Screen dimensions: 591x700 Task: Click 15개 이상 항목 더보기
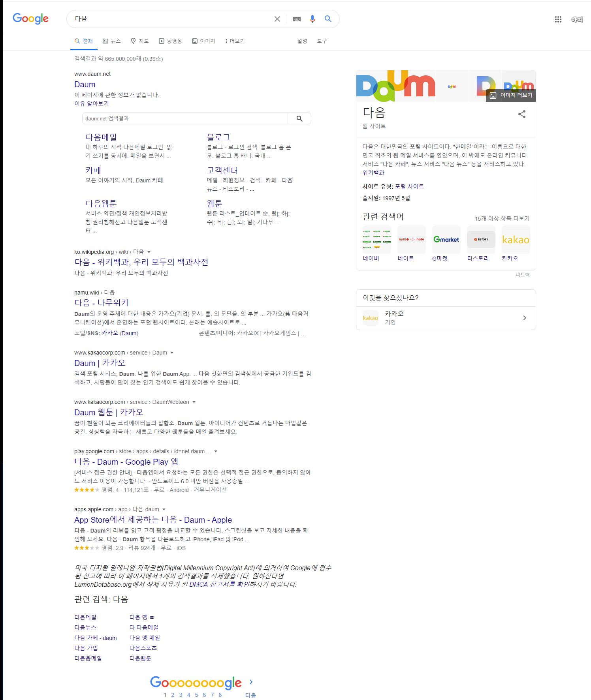(x=502, y=218)
